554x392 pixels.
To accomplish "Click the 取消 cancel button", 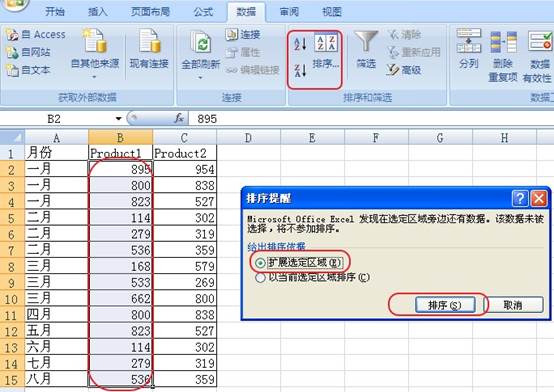I will 513,305.
